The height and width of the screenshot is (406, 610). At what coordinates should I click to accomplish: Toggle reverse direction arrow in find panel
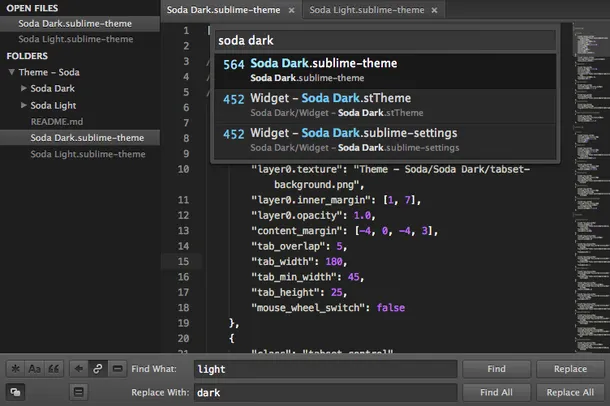(79, 369)
